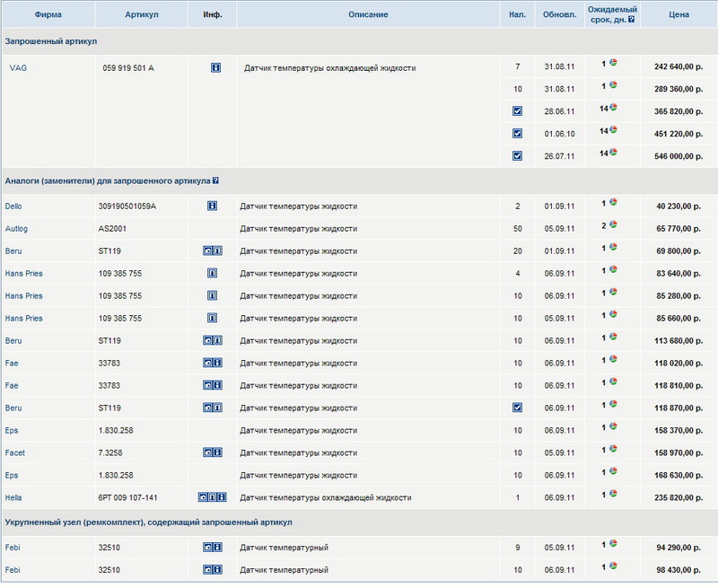Click delivery pie chart icon in 546 000,00 row
The image size is (718, 588).
pos(613,152)
